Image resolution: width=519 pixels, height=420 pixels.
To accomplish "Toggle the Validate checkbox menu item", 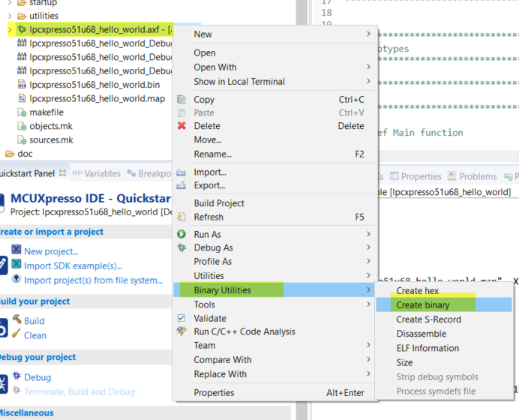I will pos(181,318).
